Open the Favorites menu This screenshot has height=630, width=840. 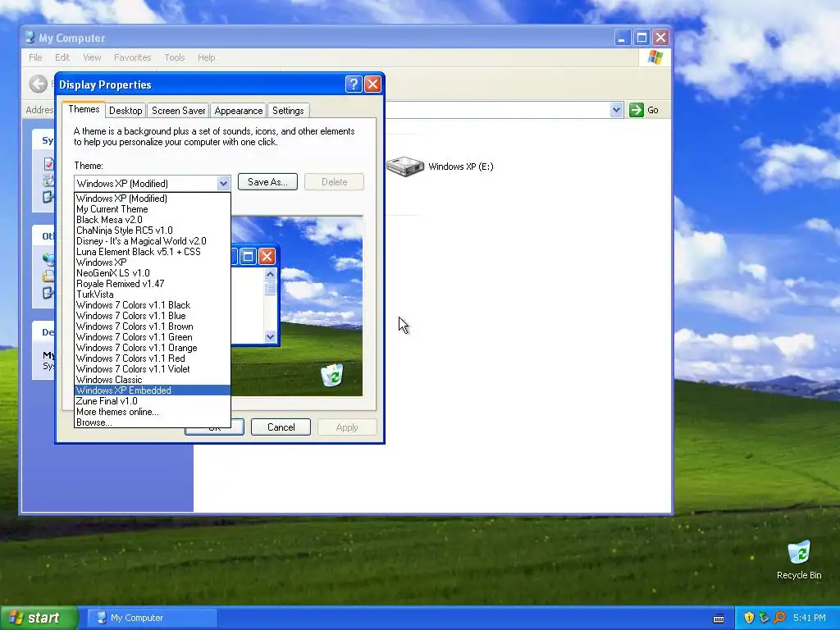pyautogui.click(x=132, y=57)
